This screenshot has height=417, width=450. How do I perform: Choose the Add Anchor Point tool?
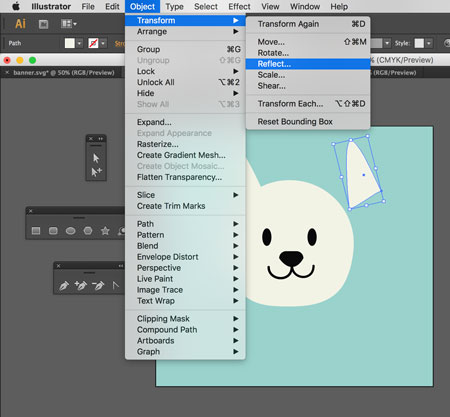tap(81, 286)
